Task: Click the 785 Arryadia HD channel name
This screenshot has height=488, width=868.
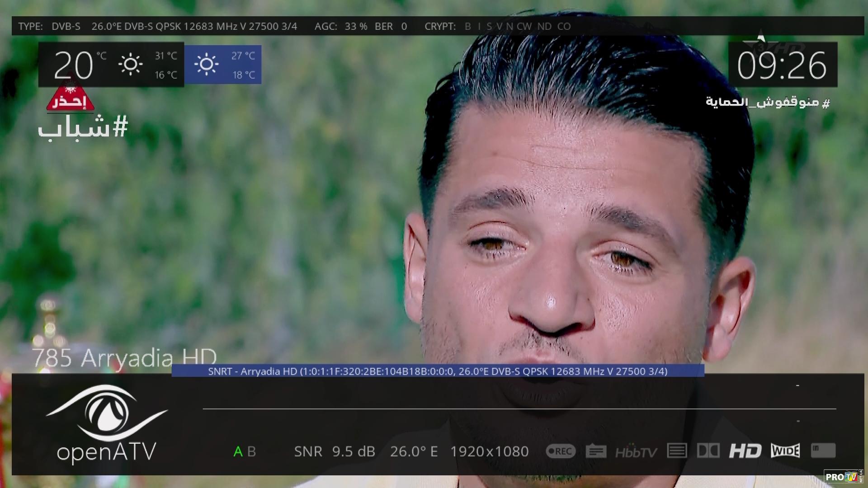Action: [x=124, y=358]
